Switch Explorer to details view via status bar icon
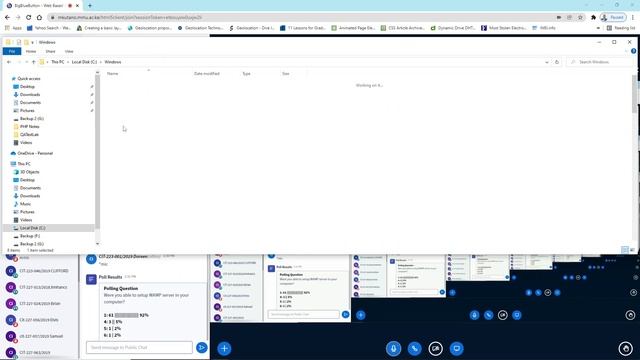 (x=624, y=250)
